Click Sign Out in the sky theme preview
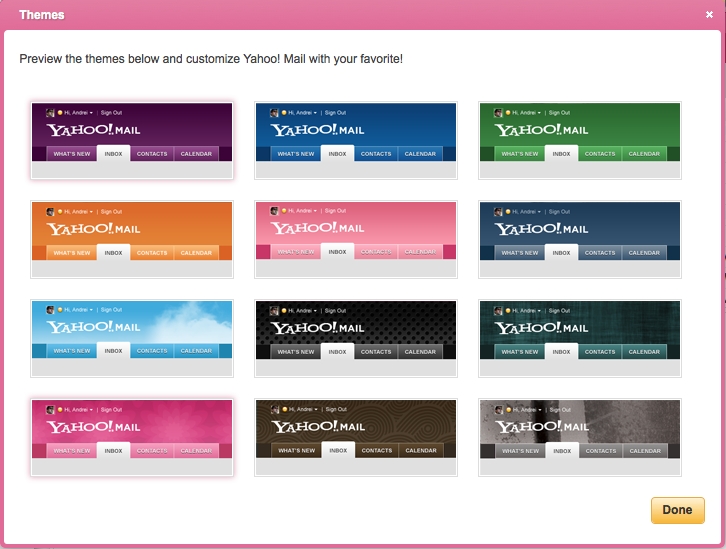The width and height of the screenshot is (726, 549). click(x=111, y=310)
